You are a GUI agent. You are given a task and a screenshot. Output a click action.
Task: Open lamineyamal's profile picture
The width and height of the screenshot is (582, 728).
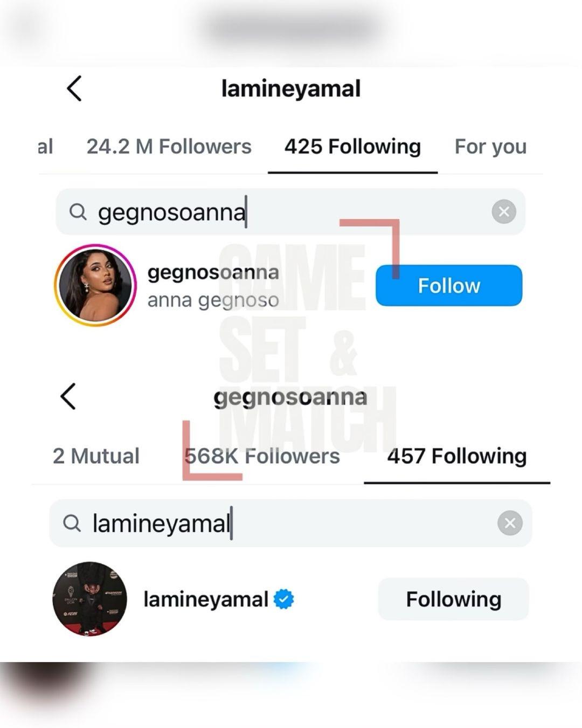tap(90, 599)
